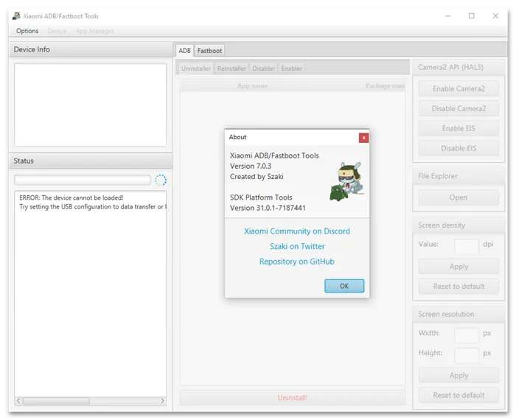Click OK in the About dialog
516x420 pixels.
click(344, 286)
